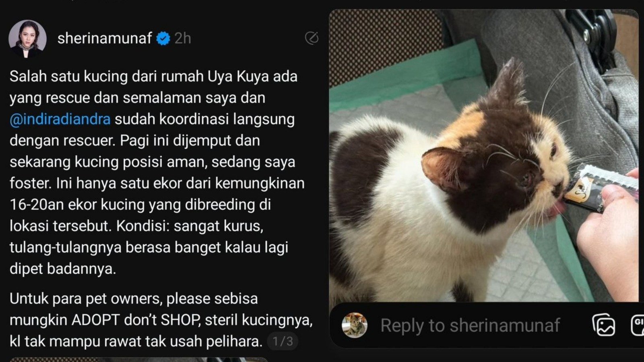Click the blue verified badge
This screenshot has height=362, width=644.
[x=163, y=39]
